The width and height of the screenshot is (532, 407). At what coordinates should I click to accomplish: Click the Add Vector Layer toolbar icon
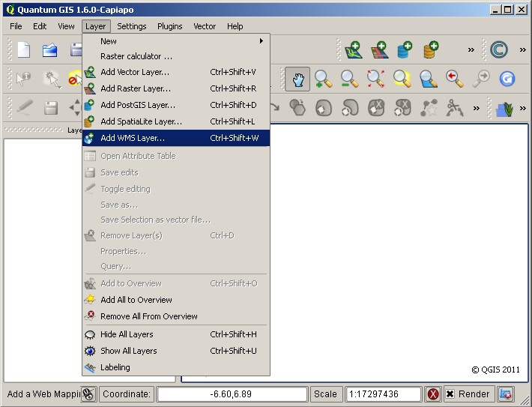[353, 50]
